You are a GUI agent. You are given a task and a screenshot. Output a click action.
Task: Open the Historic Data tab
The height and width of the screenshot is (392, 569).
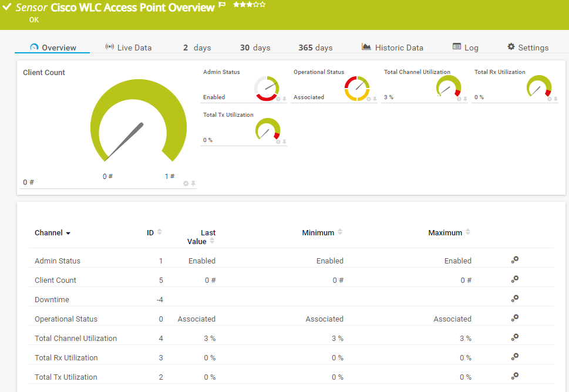392,48
